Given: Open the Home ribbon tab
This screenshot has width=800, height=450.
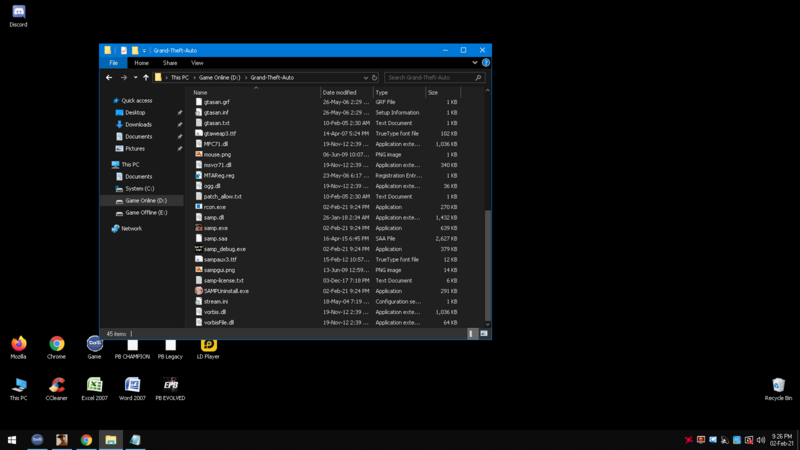Looking at the screenshot, I should (141, 63).
